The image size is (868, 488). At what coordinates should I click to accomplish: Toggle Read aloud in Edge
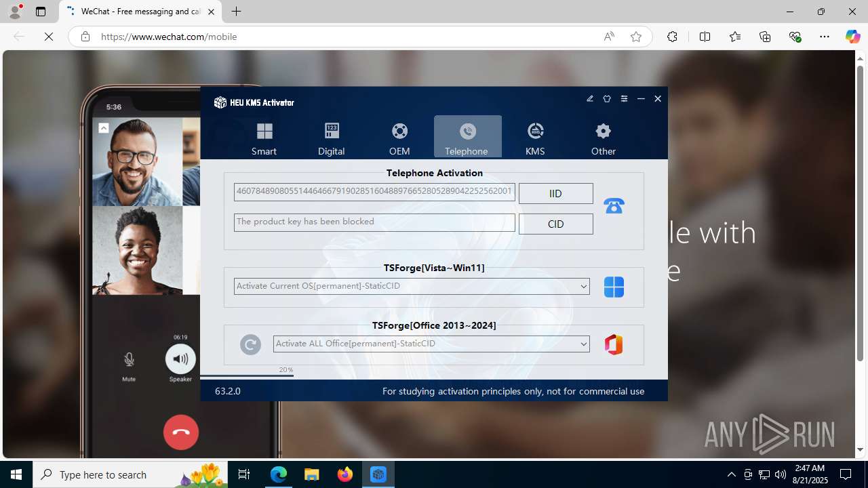click(609, 37)
